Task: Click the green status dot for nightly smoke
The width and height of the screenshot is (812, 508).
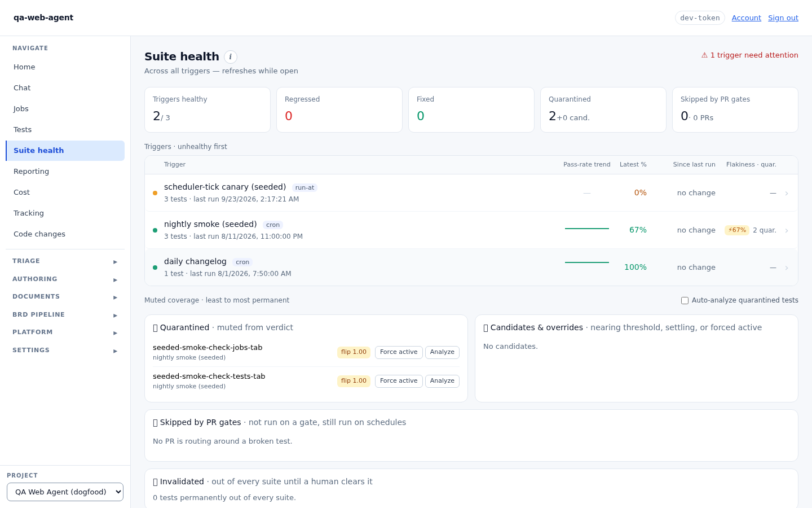Action: click(x=155, y=230)
